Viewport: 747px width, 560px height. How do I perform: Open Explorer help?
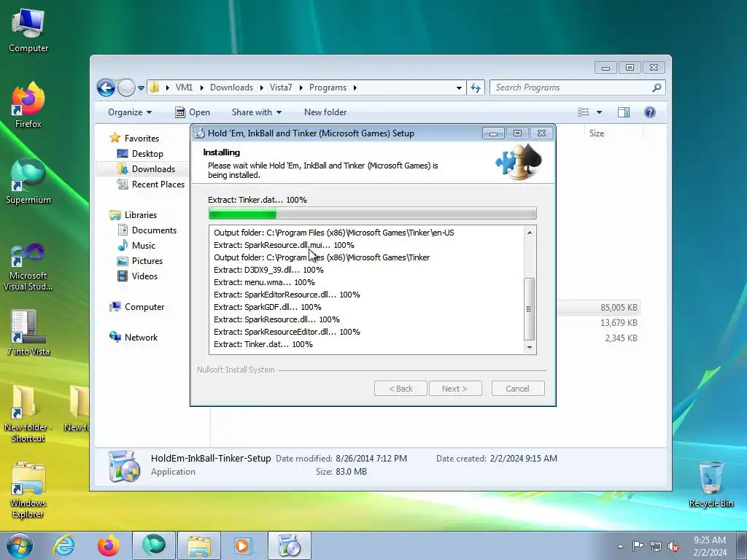coord(650,112)
